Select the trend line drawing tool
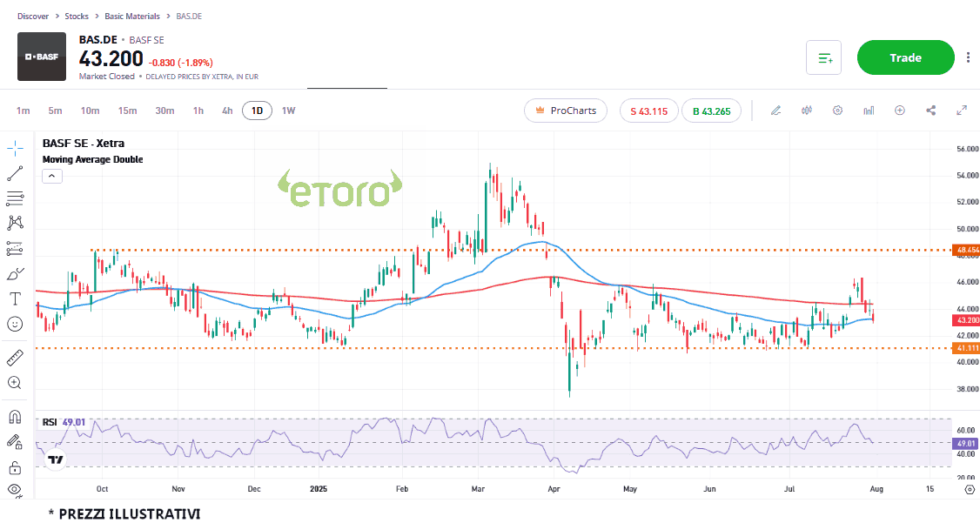Image resolution: width=980 pixels, height=523 pixels. click(x=15, y=172)
